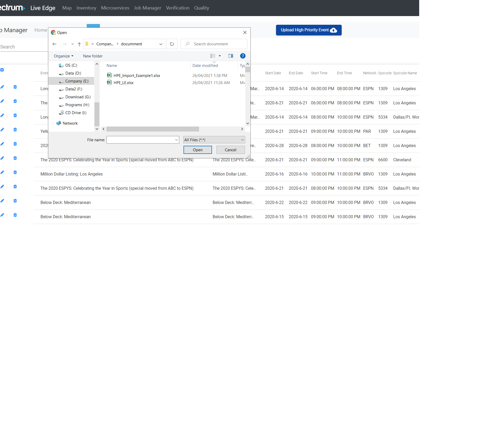Open the All Files type dropdown
This screenshot has height=448, width=493.
point(214,140)
